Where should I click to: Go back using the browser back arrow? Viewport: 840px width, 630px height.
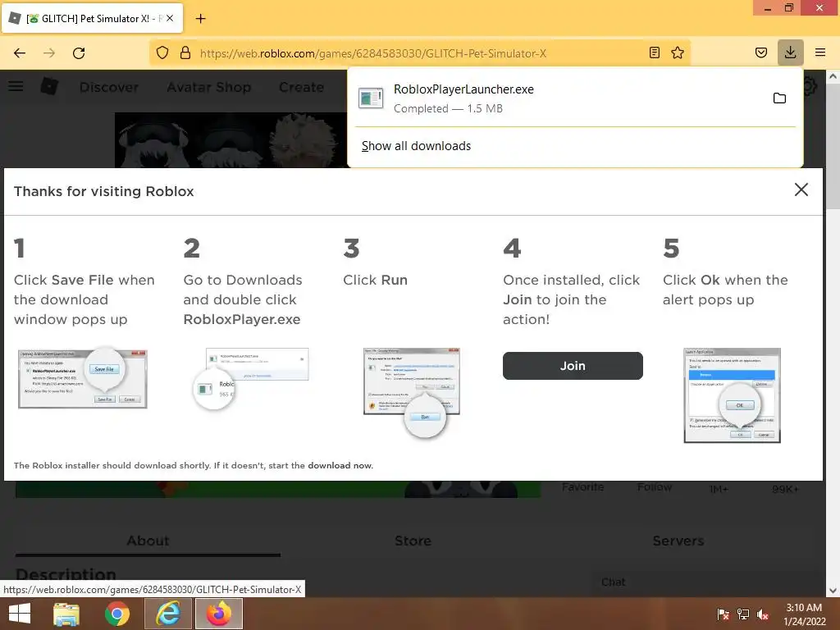pyautogui.click(x=20, y=53)
